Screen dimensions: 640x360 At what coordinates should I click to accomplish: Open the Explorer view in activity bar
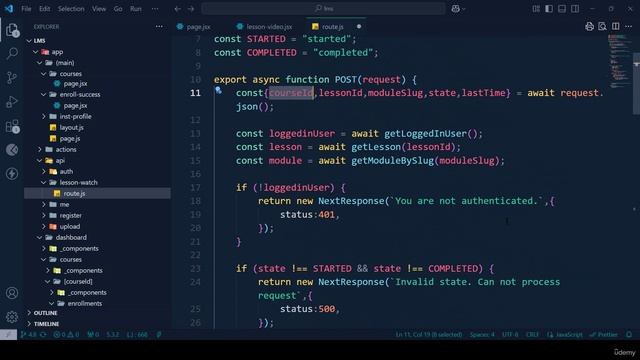coord(12,30)
